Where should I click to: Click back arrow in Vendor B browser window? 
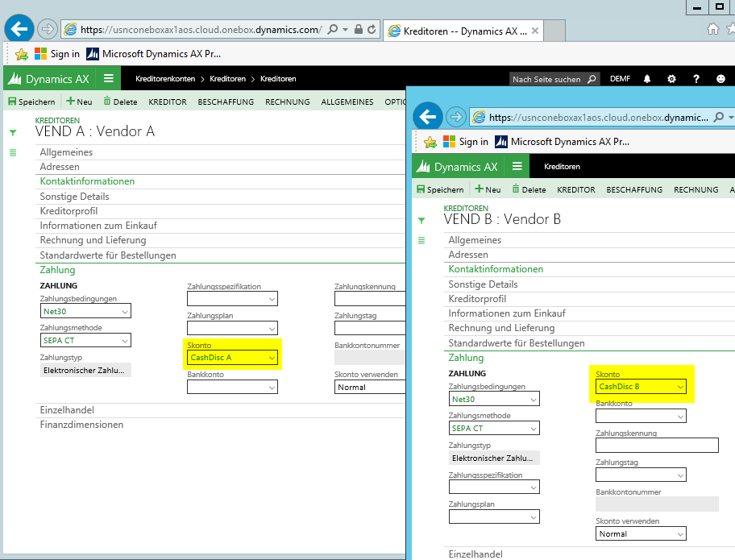coord(427,117)
